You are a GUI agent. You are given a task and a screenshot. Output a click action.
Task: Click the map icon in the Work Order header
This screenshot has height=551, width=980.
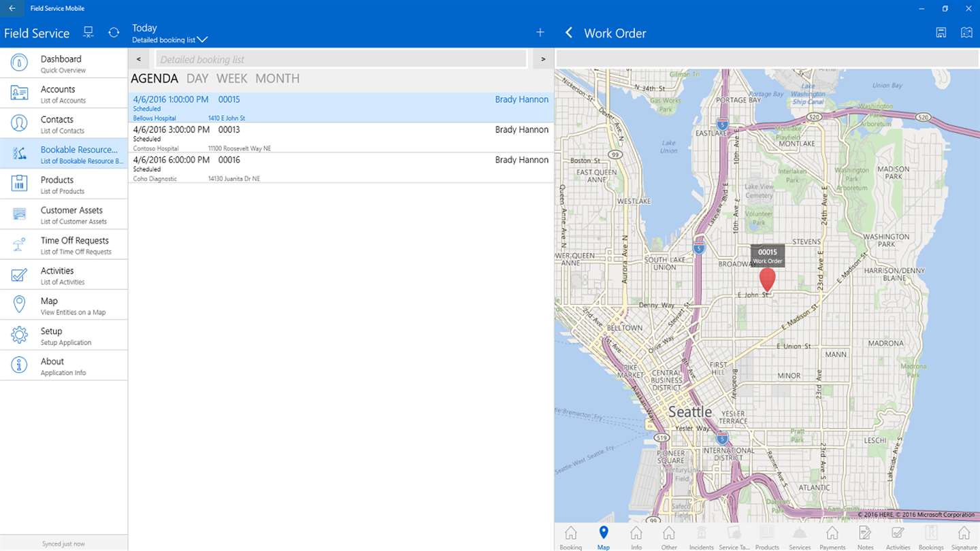pos(966,33)
